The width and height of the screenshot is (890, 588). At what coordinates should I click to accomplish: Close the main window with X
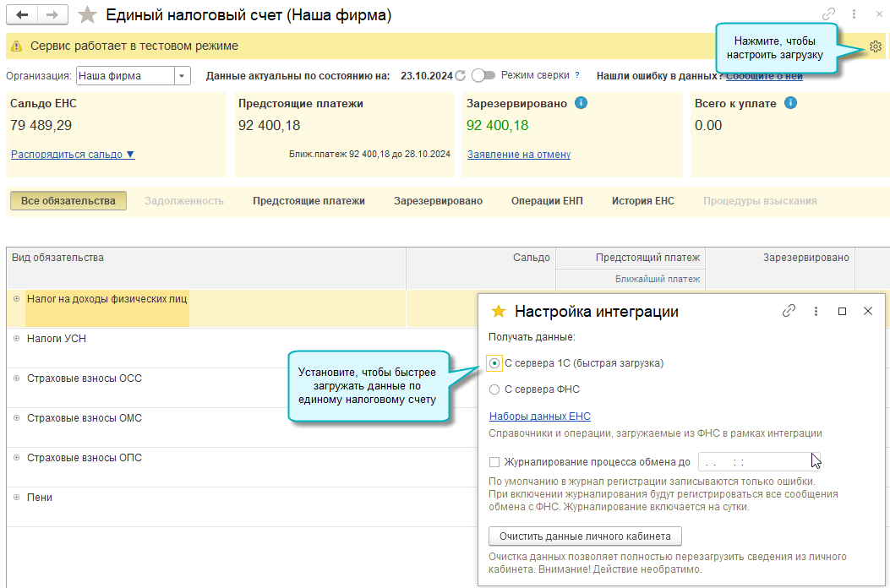point(879,14)
